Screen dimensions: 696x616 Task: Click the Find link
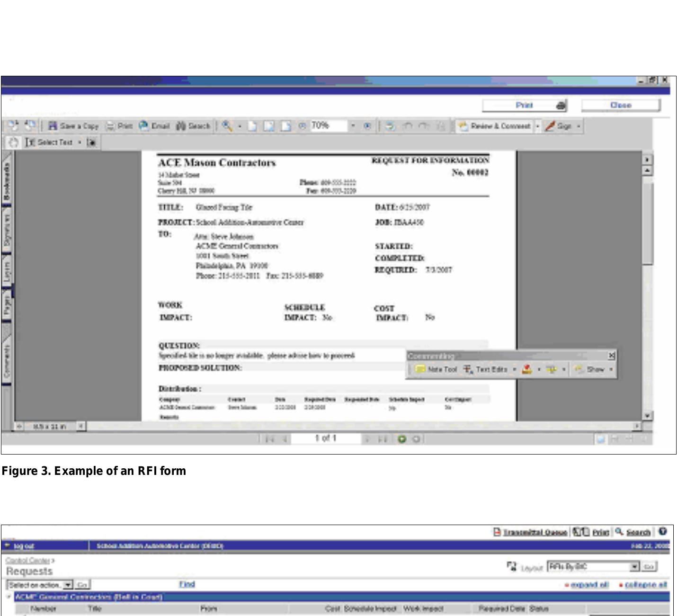(187, 584)
